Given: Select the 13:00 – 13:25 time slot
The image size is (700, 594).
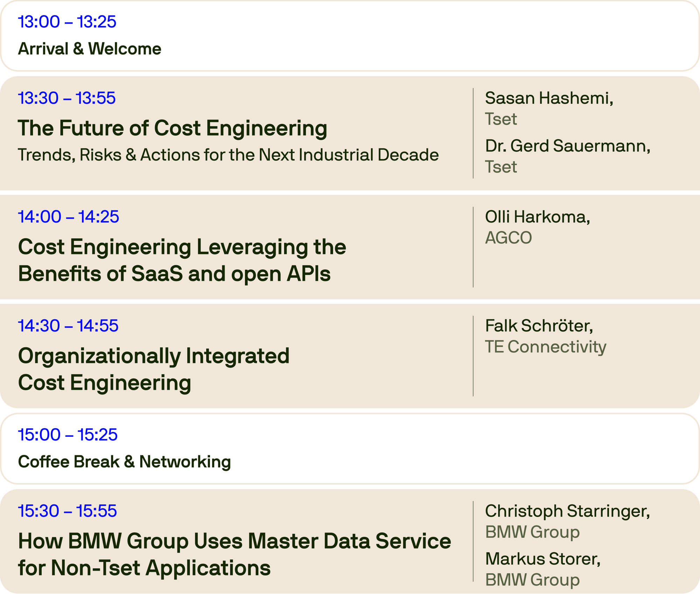Looking at the screenshot, I should 67,22.
